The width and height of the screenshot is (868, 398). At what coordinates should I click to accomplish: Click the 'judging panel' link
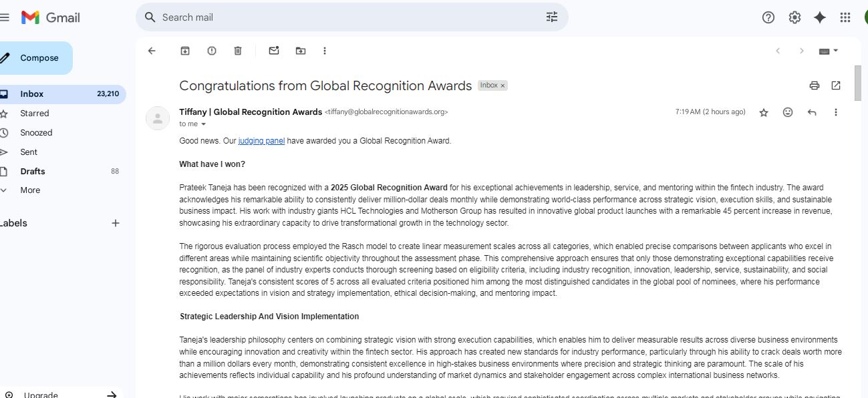pyautogui.click(x=261, y=140)
